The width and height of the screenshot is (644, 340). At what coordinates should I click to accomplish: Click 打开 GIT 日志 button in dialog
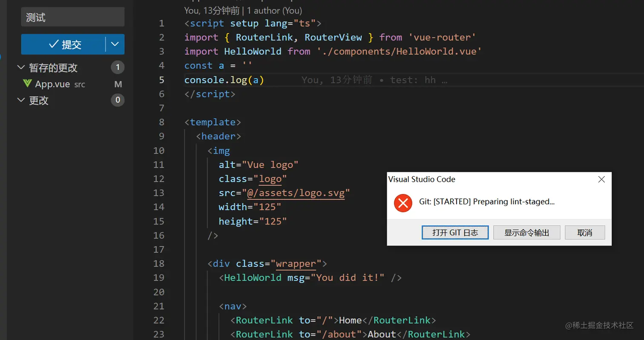[x=455, y=232]
